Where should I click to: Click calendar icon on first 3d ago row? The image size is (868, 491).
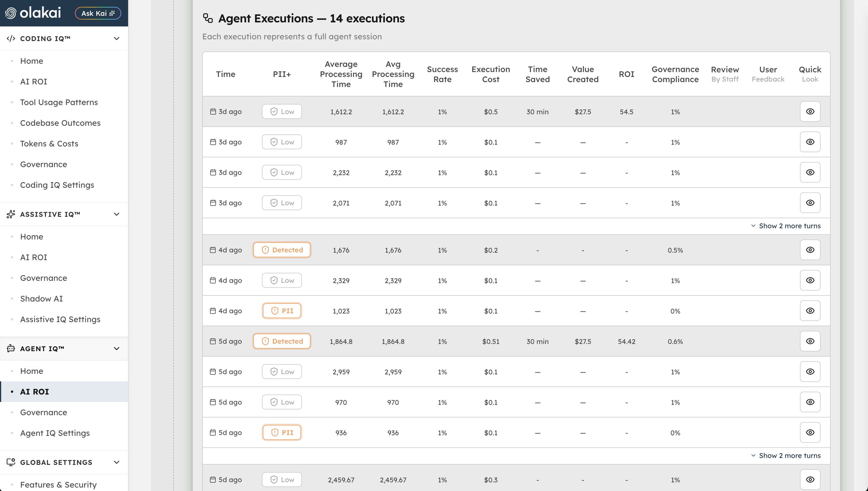tap(213, 111)
